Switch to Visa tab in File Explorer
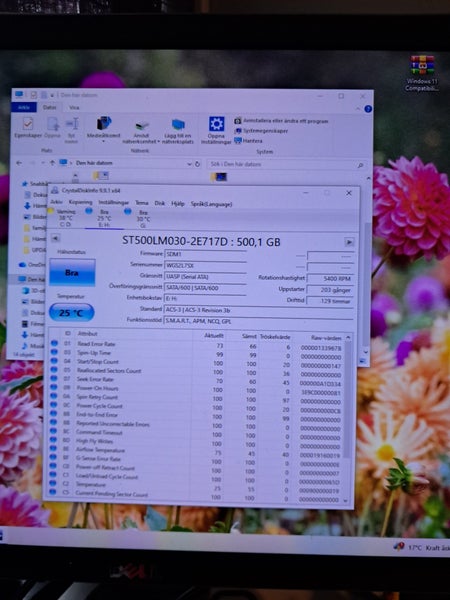Screen dimensions: 450x600 pos(74,108)
